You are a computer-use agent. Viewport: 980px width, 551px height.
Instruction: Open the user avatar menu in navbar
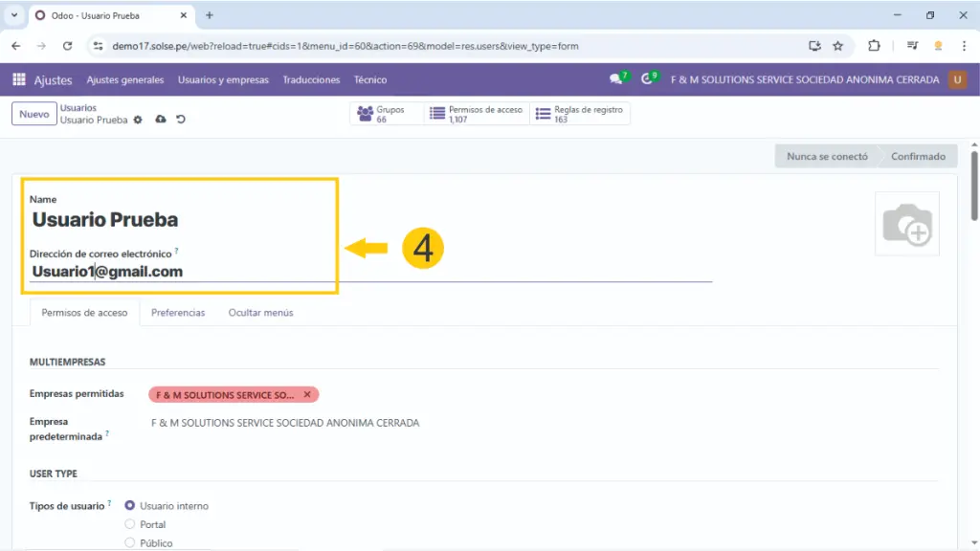click(x=957, y=80)
